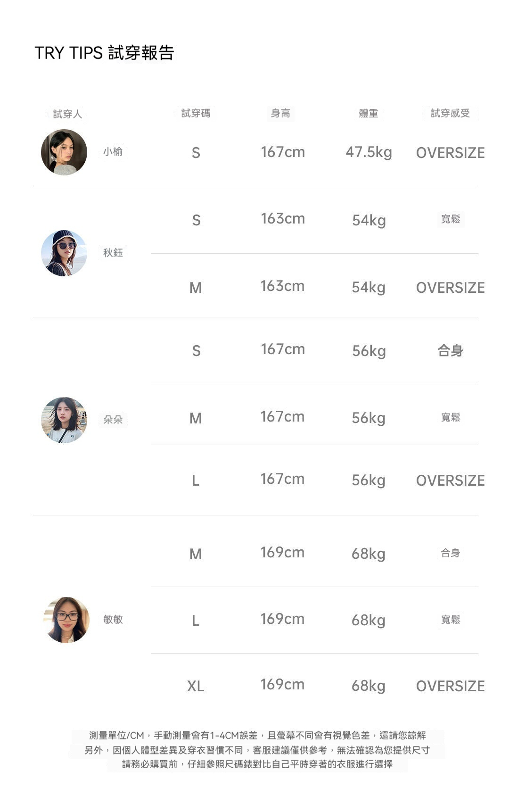Click the 試穿人 column header

click(67, 114)
